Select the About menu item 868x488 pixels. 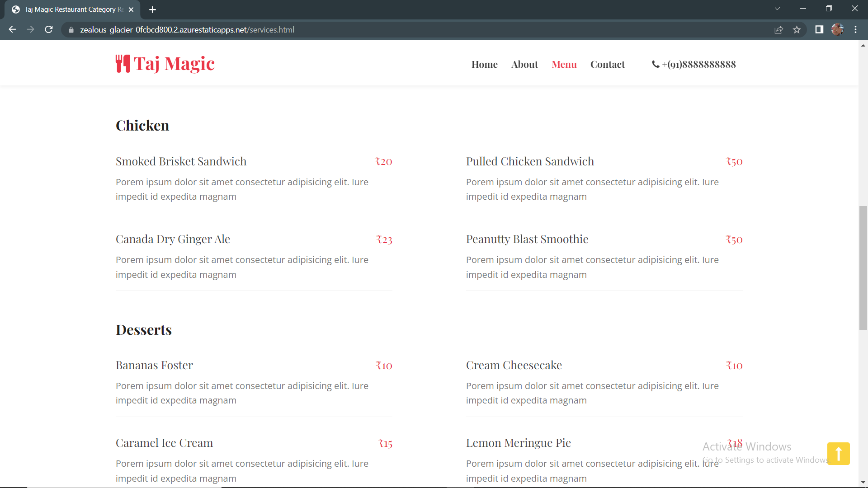point(524,64)
